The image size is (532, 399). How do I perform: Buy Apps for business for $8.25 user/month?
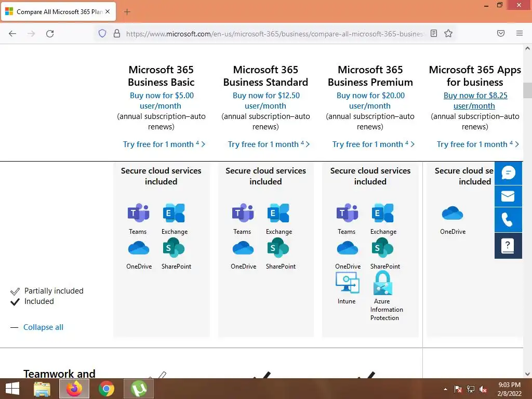click(x=475, y=100)
